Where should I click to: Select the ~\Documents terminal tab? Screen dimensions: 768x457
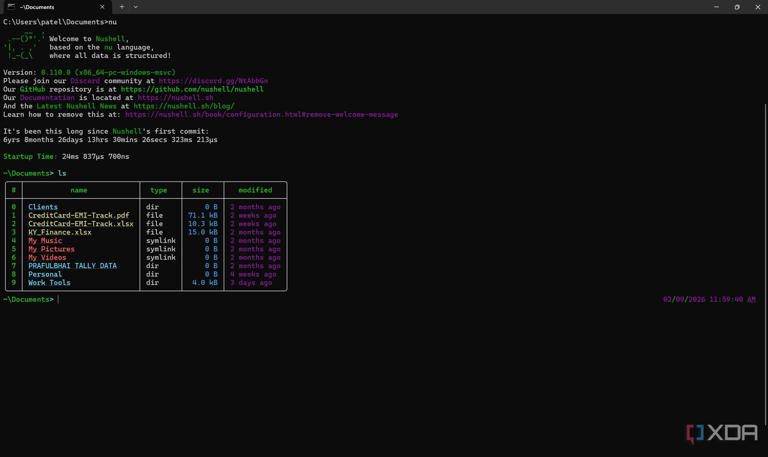coord(56,7)
